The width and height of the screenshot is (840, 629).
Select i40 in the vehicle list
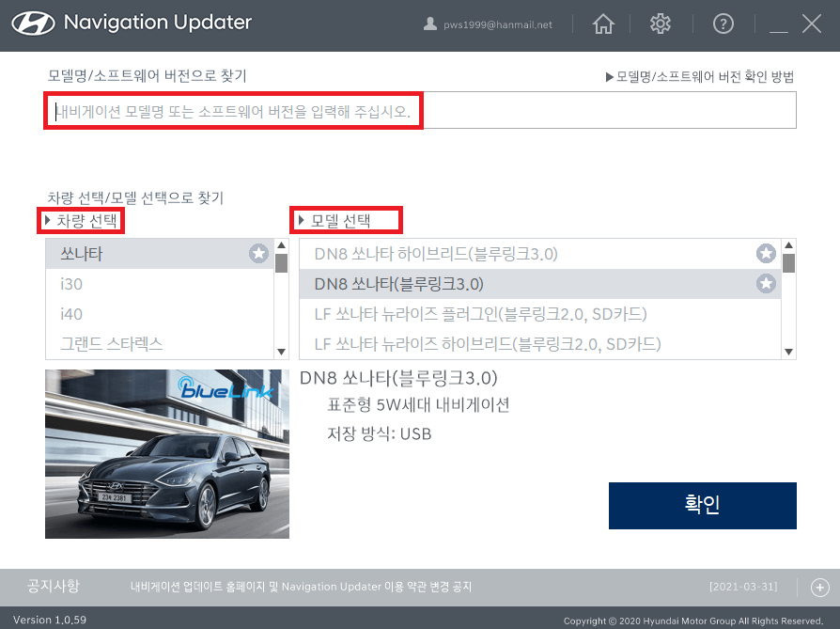pos(160,314)
